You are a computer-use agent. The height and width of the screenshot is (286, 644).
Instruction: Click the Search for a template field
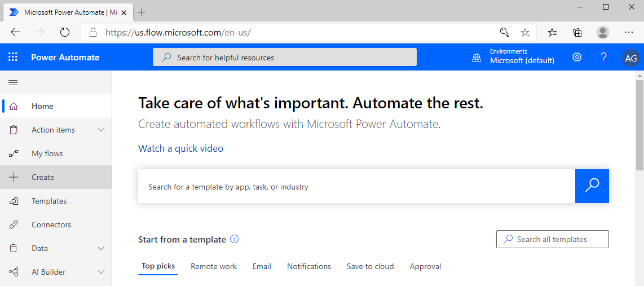356,186
